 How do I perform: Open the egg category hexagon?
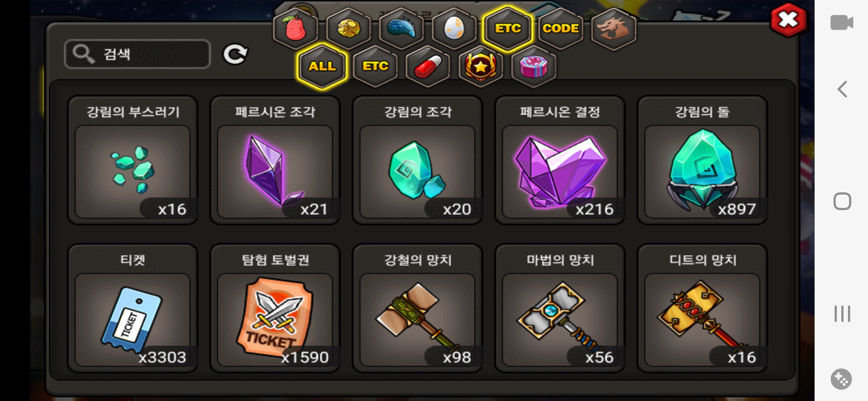pos(454,29)
